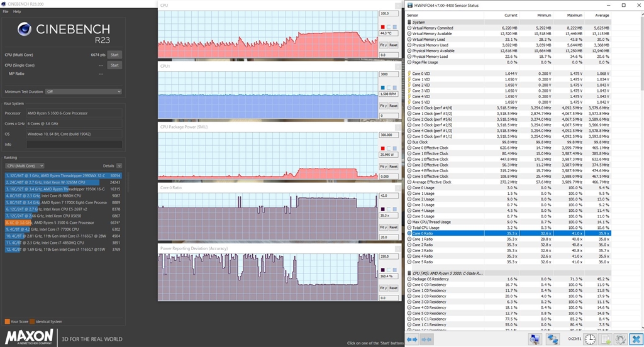
Task: Select the Average Effective Clock sensor row
Action: point(508,182)
